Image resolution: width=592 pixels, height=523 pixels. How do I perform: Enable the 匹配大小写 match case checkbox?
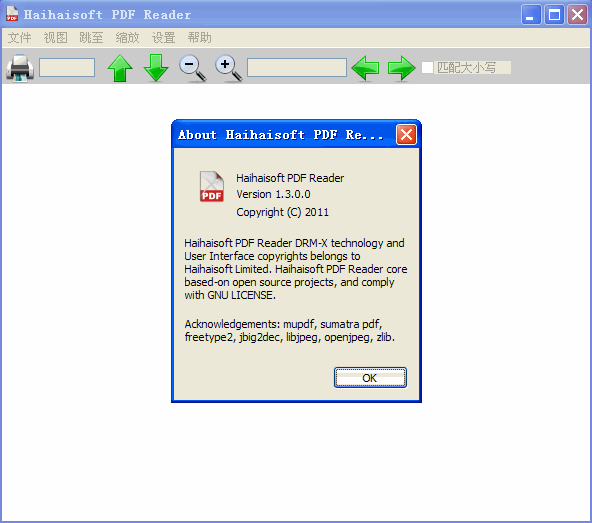pyautogui.click(x=427, y=68)
